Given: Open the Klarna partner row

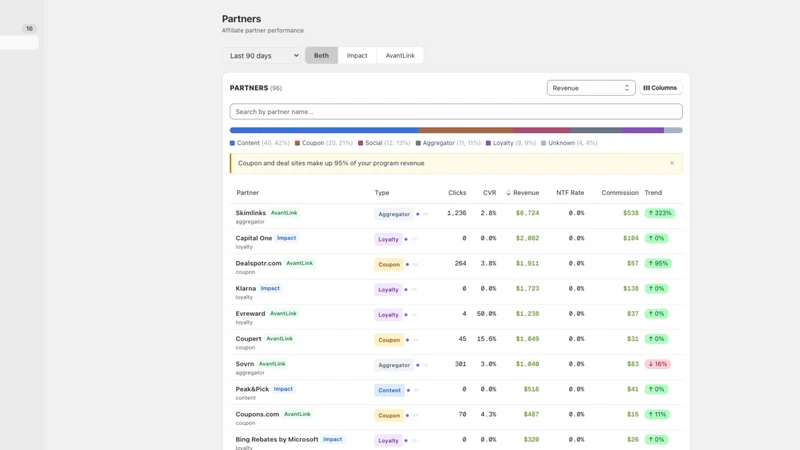Looking at the screenshot, I should (x=456, y=292).
